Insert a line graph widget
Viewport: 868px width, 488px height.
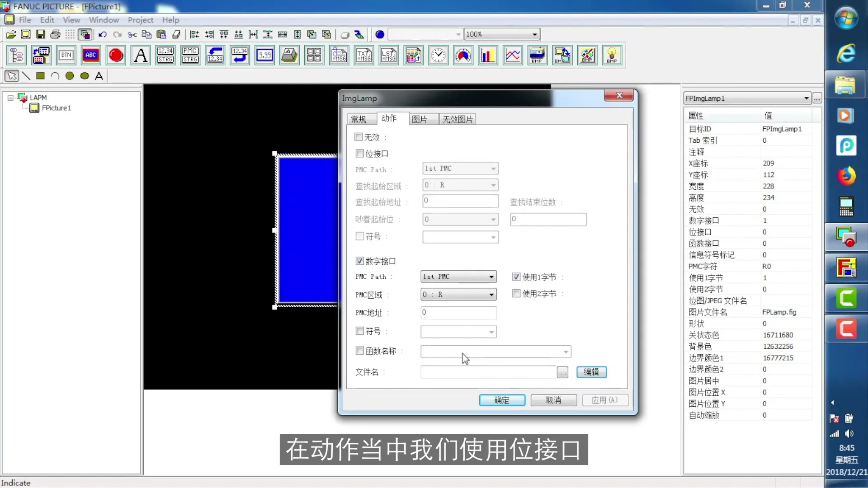click(x=513, y=55)
